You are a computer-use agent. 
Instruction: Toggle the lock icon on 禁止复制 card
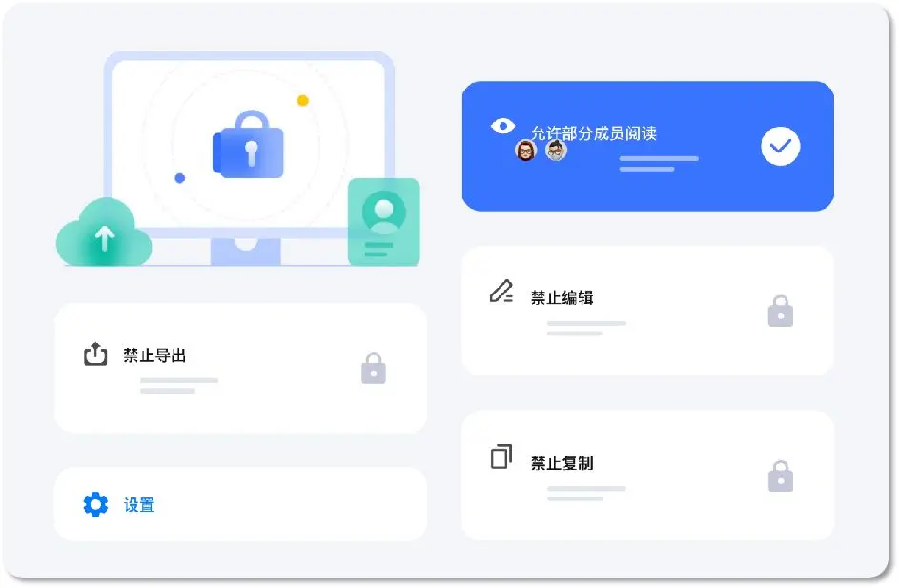pos(781,476)
